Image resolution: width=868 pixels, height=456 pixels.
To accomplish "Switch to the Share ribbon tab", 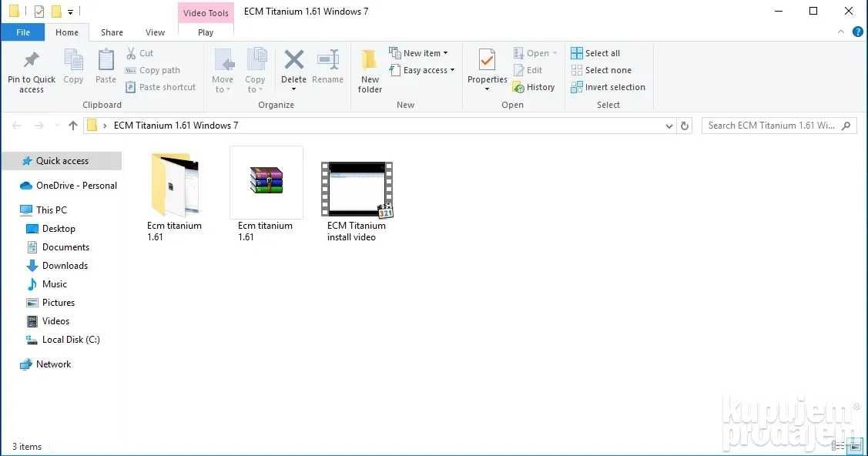I will click(112, 32).
